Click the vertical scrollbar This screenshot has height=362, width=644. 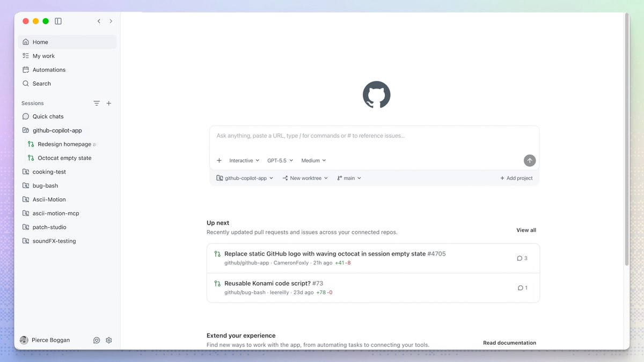coord(626,139)
